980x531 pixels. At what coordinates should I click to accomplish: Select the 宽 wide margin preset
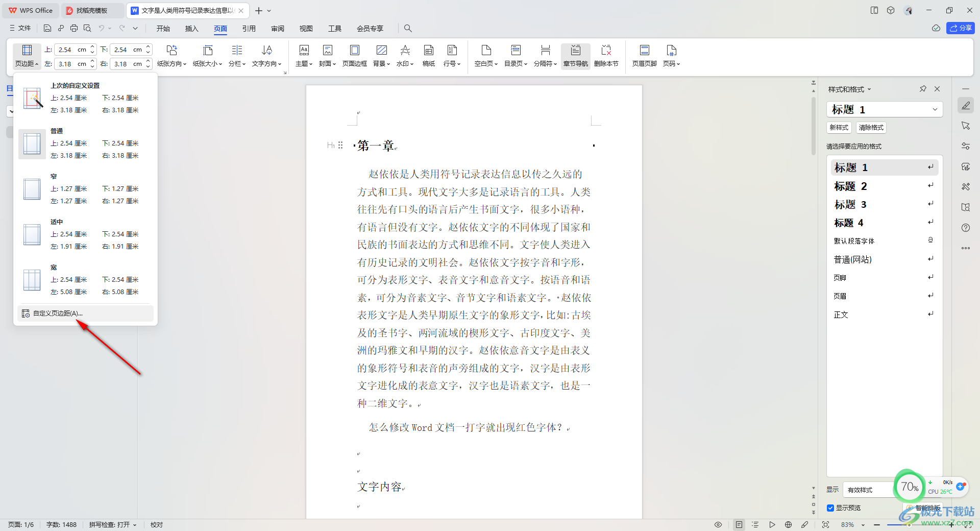85,280
